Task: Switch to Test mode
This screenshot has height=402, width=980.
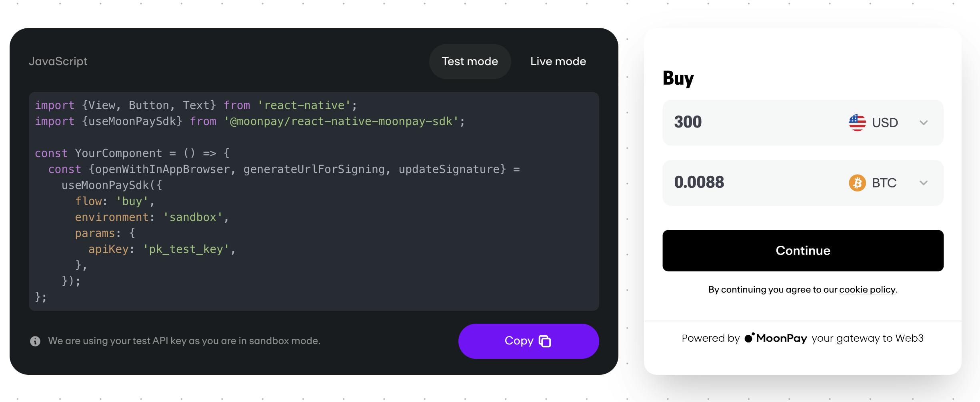Action: pyautogui.click(x=470, y=62)
